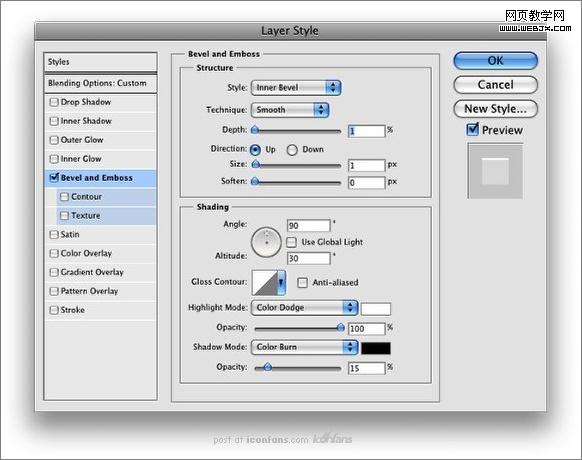This screenshot has height=460, width=582.
Task: Click the Soften slider handle
Action: pos(255,181)
